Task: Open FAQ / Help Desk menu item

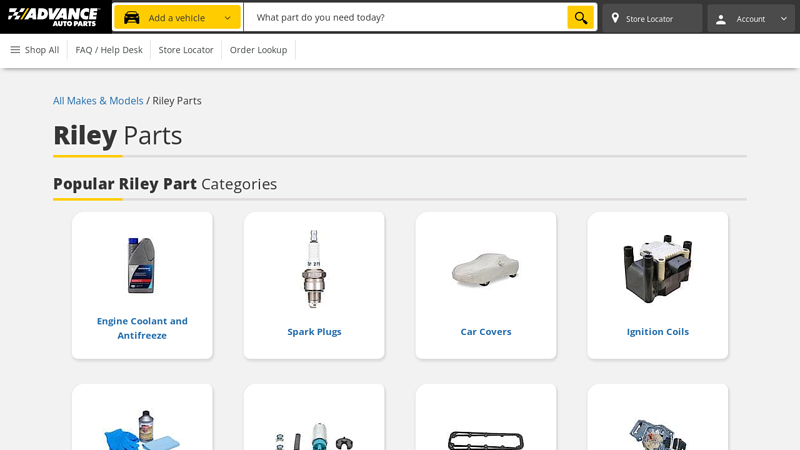Action: point(109,50)
